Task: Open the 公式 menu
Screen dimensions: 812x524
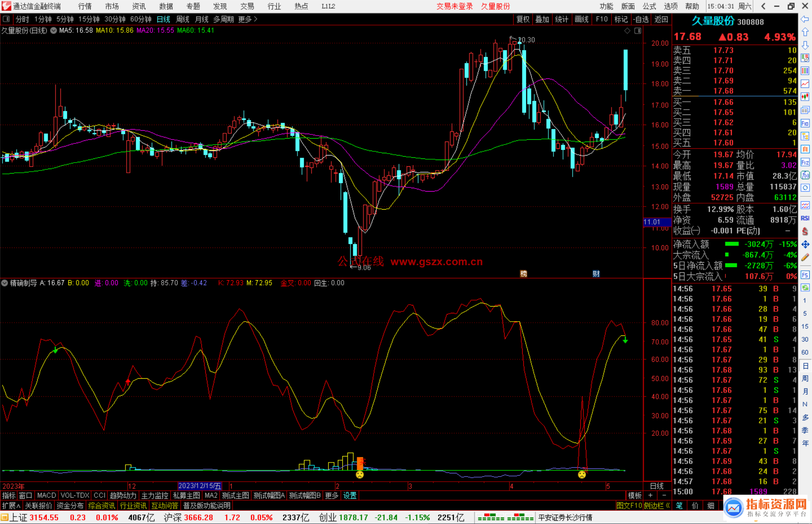Action: pos(649,6)
